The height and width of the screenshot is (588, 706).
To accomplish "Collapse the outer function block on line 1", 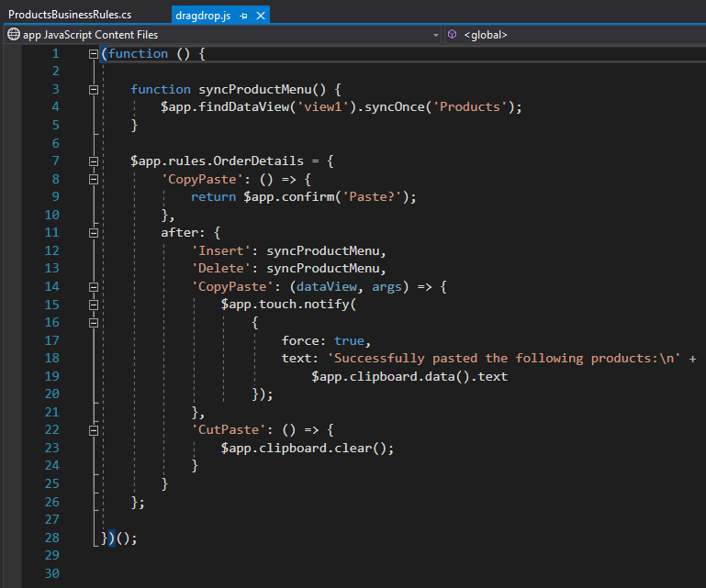I will click(x=94, y=54).
